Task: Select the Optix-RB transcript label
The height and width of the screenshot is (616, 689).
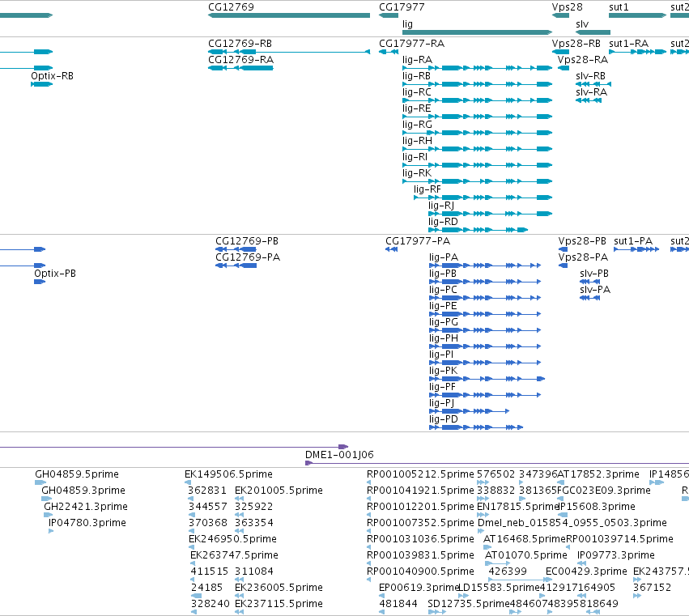Action: click(53, 76)
